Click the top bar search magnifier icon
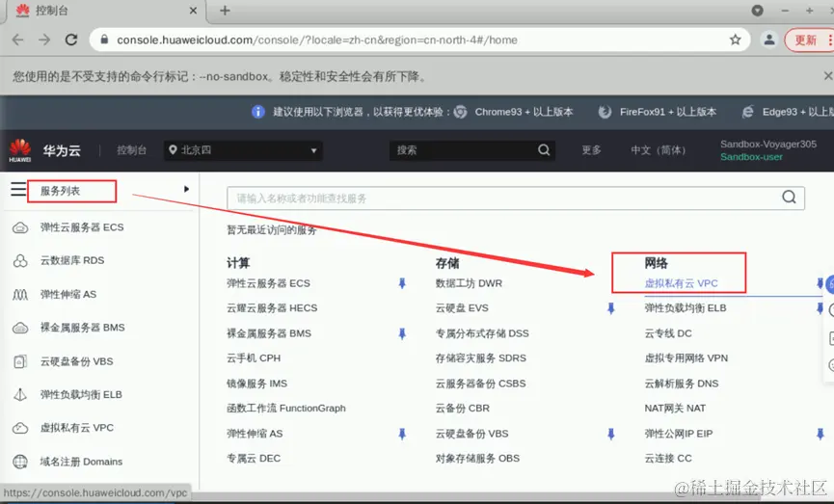 pyautogui.click(x=544, y=150)
